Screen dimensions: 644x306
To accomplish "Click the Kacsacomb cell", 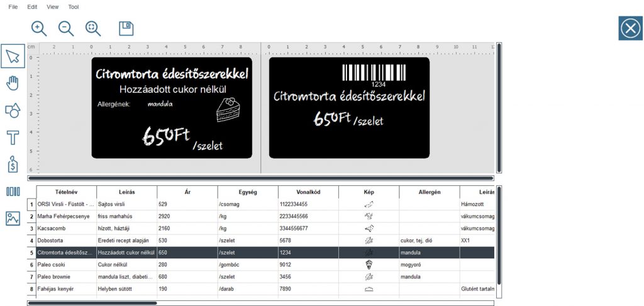I will (67, 229).
